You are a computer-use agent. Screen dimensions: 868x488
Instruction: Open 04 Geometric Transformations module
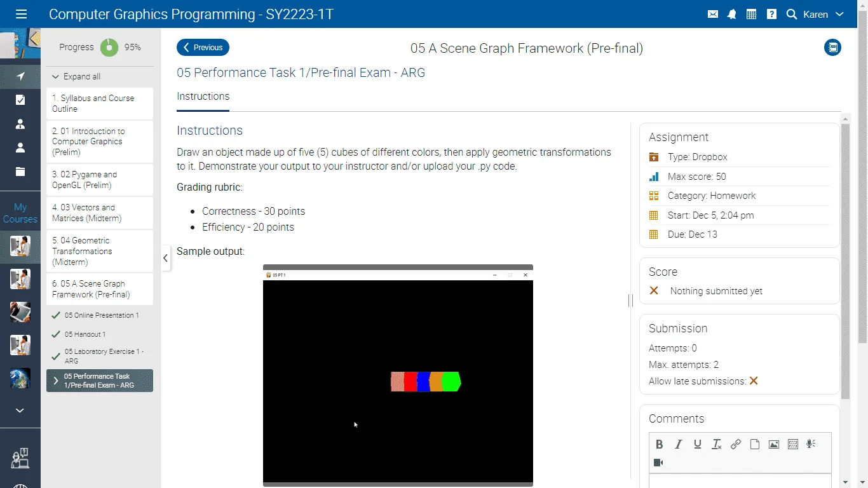click(x=100, y=251)
